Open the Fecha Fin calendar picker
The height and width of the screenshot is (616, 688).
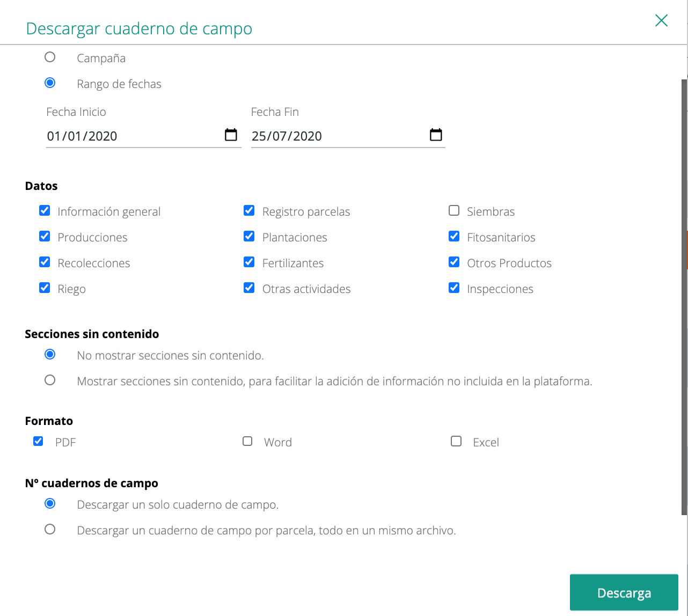[436, 135]
